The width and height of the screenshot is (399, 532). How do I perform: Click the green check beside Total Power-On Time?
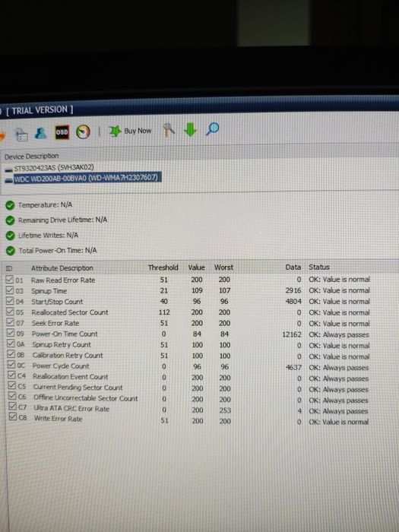pos(11,251)
